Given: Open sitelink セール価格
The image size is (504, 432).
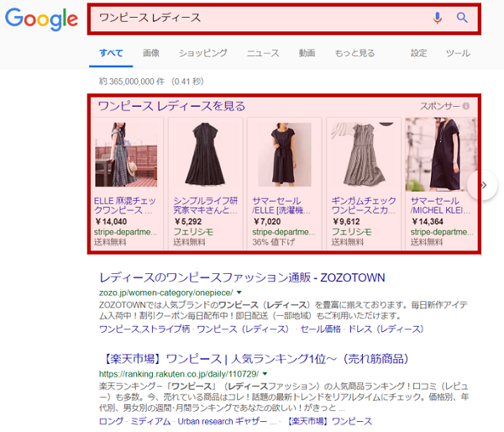Looking at the screenshot, I should pos(321,329).
